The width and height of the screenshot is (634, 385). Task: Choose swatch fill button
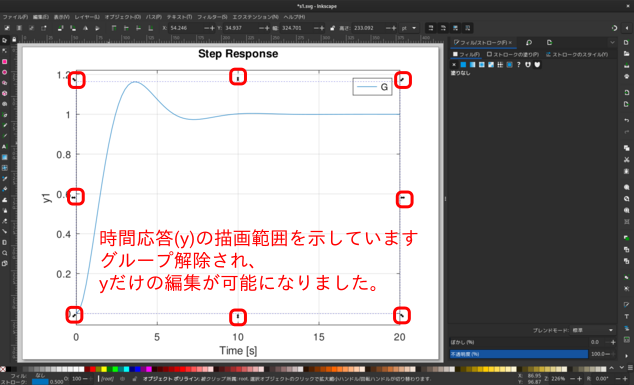pyautogui.click(x=509, y=65)
